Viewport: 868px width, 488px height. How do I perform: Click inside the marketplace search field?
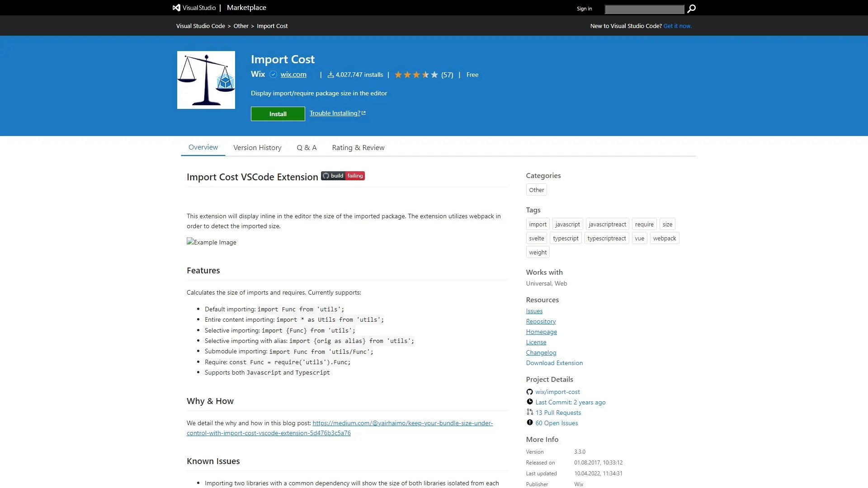tap(644, 9)
